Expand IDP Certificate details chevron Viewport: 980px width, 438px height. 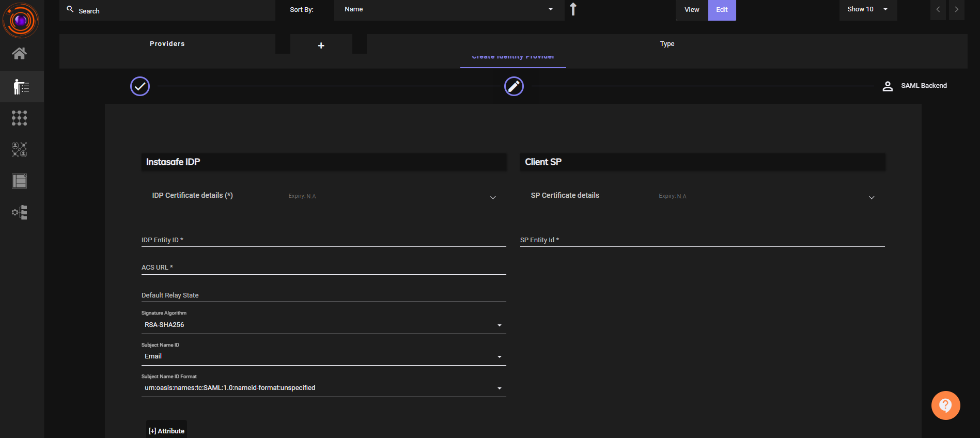[x=493, y=198]
